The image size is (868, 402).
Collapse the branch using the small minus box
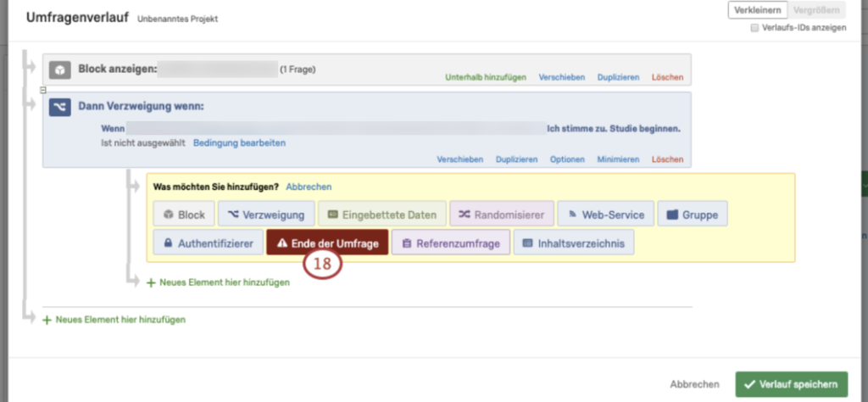(x=43, y=90)
